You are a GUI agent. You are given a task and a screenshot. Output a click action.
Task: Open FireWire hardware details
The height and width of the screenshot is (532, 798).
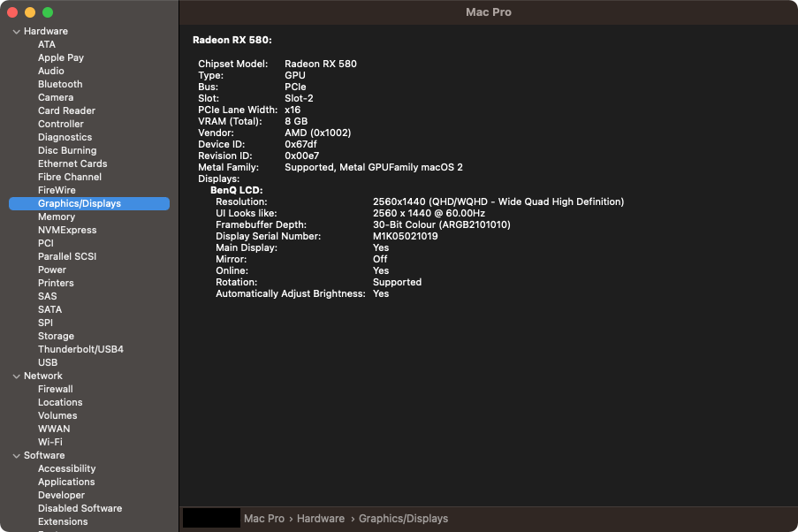click(57, 190)
